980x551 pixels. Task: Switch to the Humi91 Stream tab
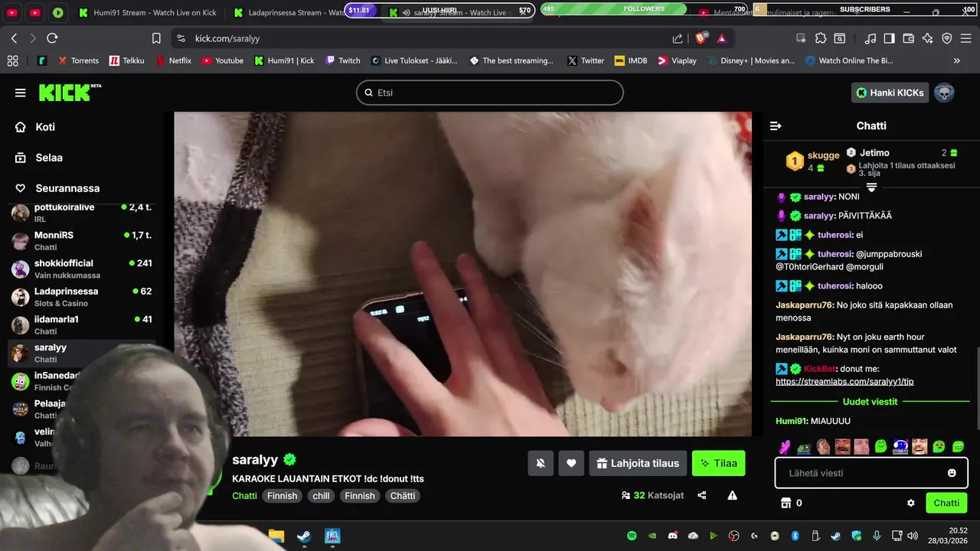click(x=147, y=12)
